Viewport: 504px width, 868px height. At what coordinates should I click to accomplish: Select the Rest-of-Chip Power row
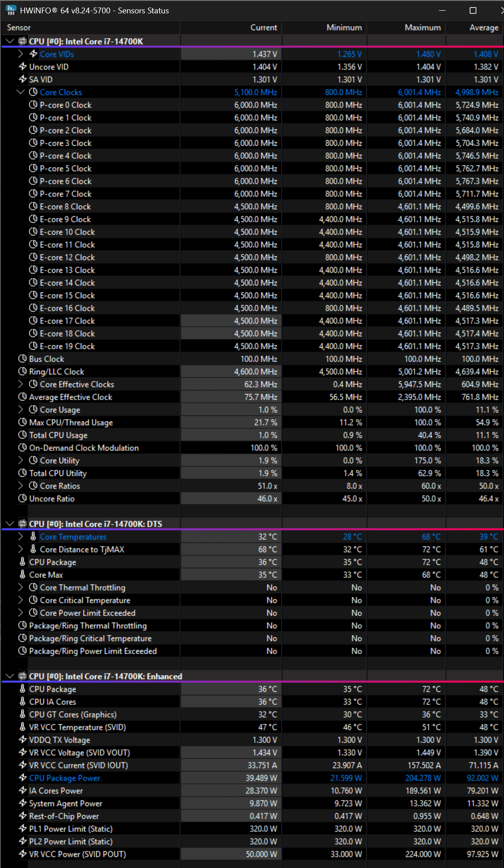coord(252,816)
